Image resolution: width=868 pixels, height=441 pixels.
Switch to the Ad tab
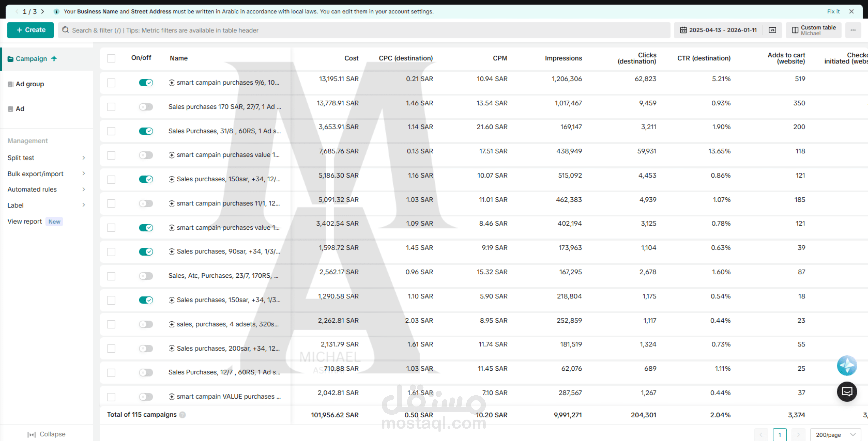[20, 109]
